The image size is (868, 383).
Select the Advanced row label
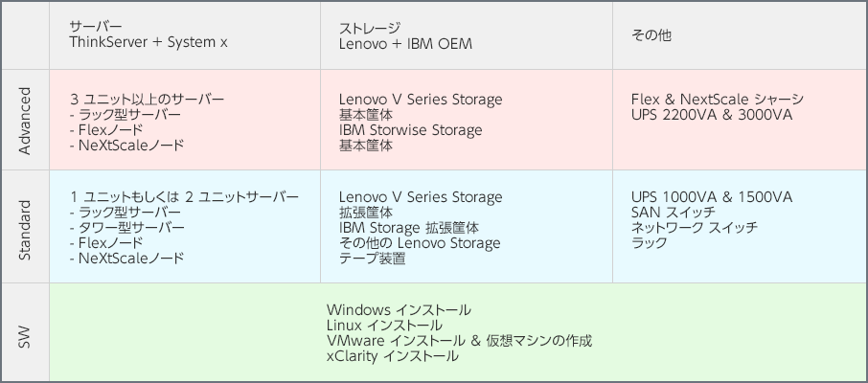tap(25, 120)
